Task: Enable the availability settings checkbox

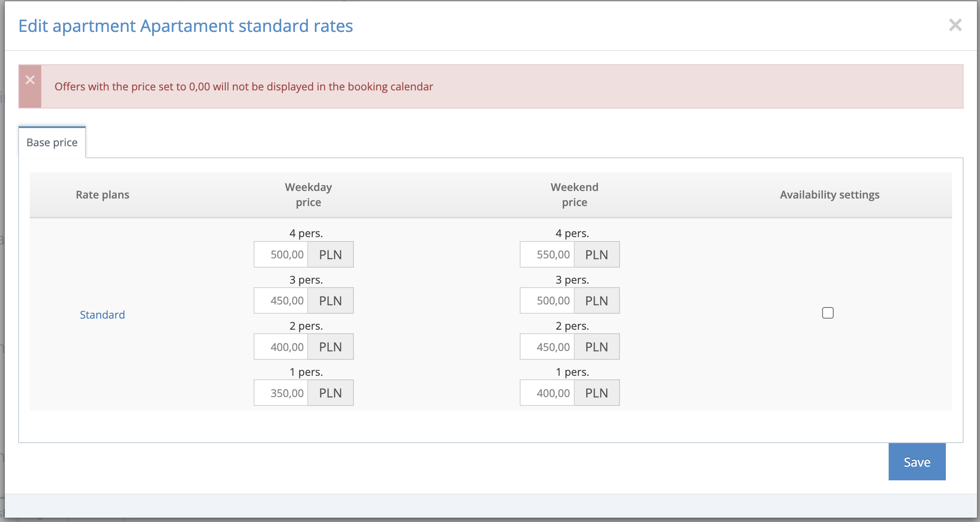Action: pos(827,313)
